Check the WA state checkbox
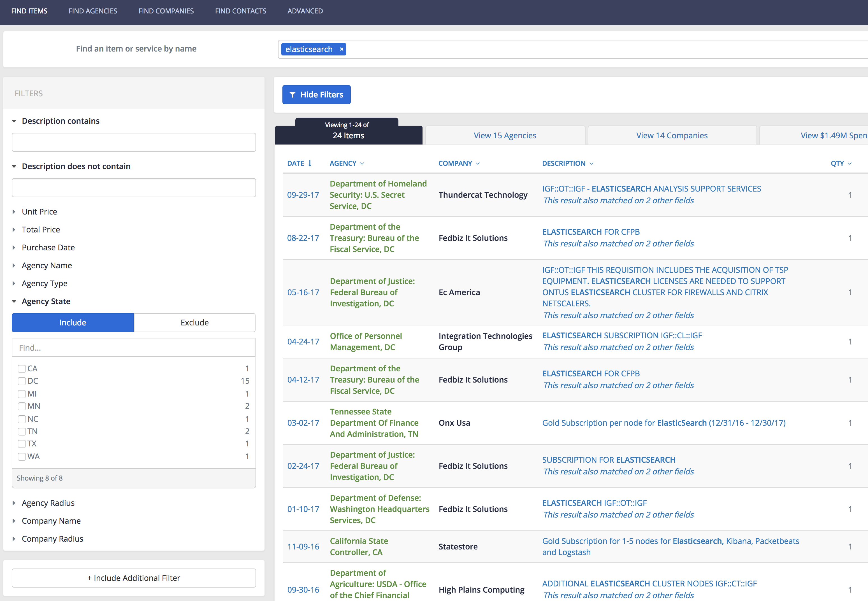 point(22,456)
